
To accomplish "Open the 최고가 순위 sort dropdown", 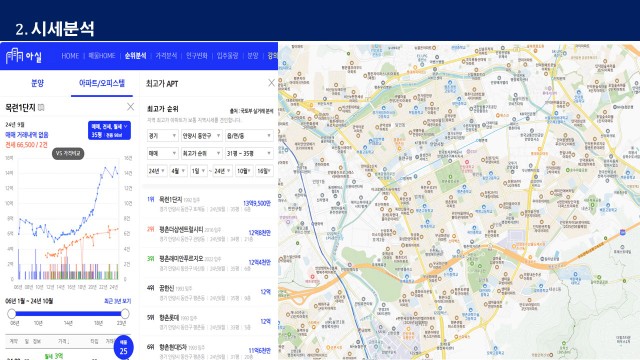I will (x=202, y=153).
